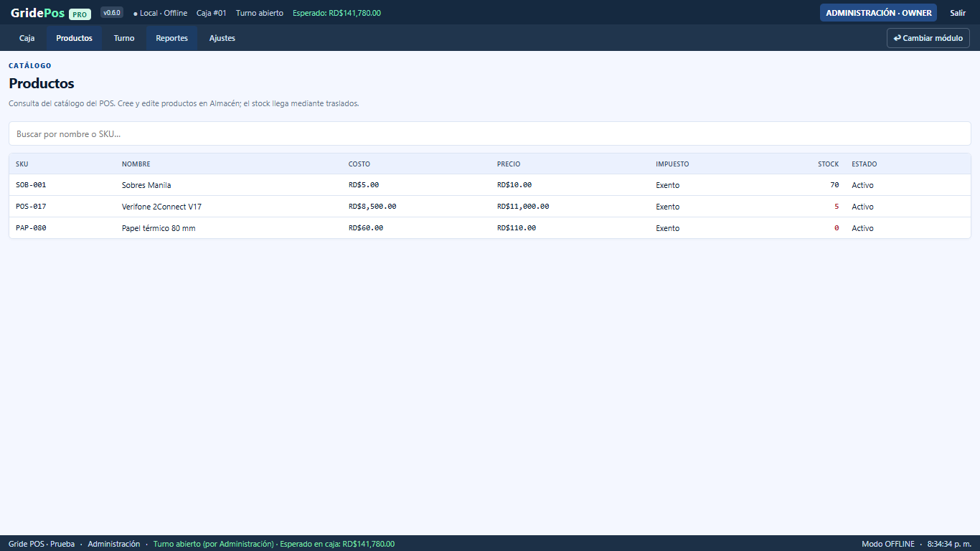Click Activo status in the PAP-080 row
This screenshot has height=551, width=980.
pyautogui.click(x=862, y=228)
